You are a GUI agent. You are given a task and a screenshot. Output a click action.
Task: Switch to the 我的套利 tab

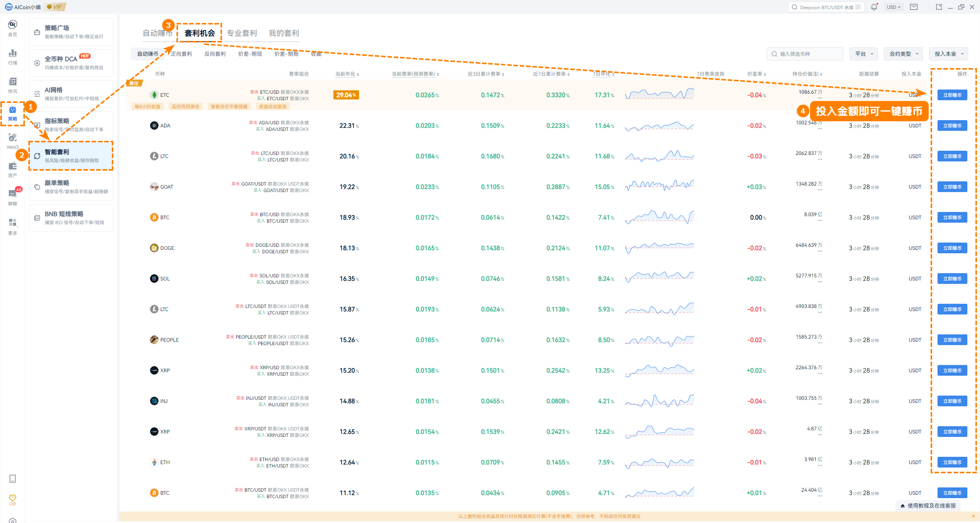(284, 33)
